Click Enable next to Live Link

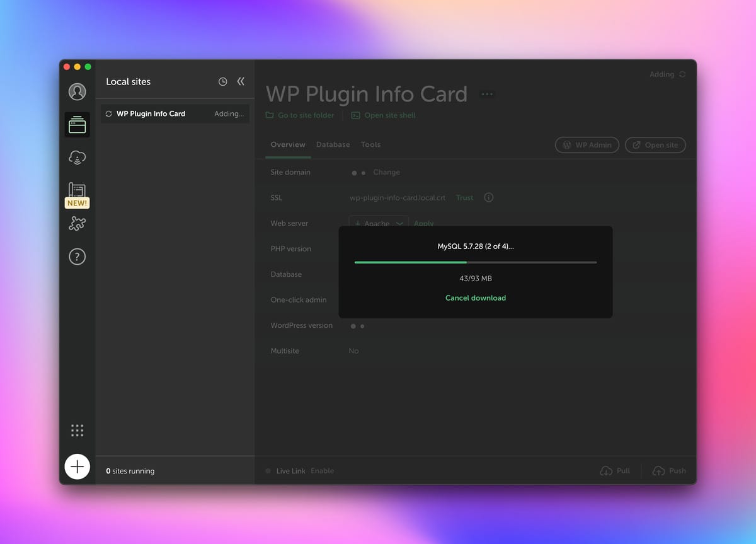[322, 471]
